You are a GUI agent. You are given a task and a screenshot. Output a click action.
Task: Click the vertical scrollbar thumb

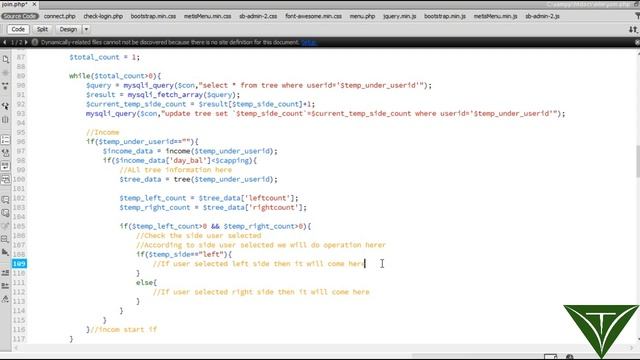[638, 161]
